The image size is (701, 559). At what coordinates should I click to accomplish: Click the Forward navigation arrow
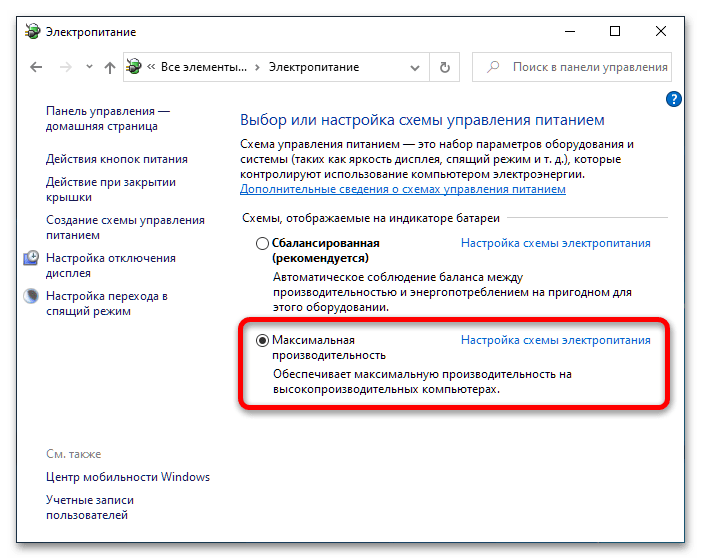[x=66, y=68]
